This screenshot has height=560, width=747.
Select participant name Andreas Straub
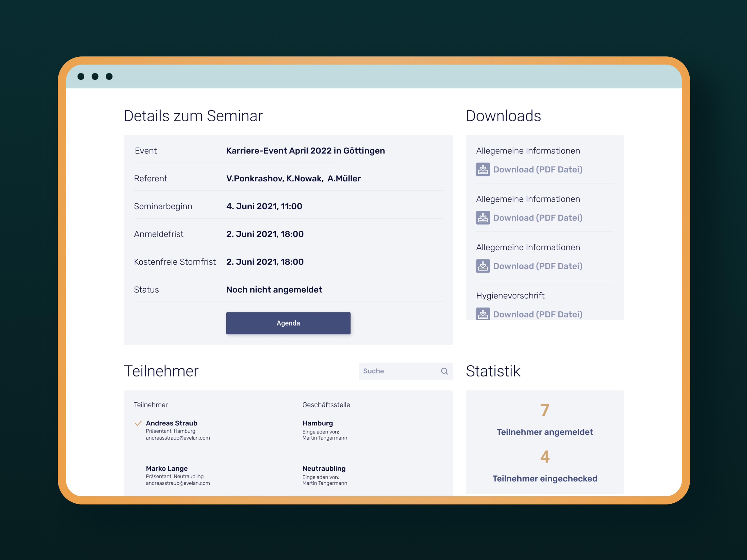pyautogui.click(x=172, y=423)
